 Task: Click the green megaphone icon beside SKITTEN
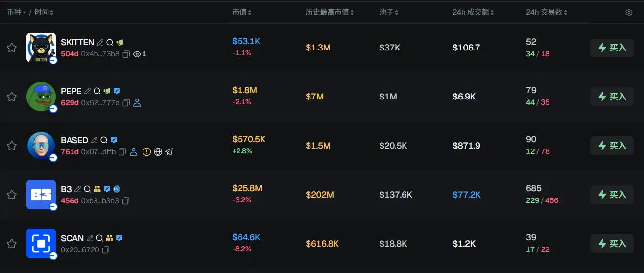coord(119,42)
